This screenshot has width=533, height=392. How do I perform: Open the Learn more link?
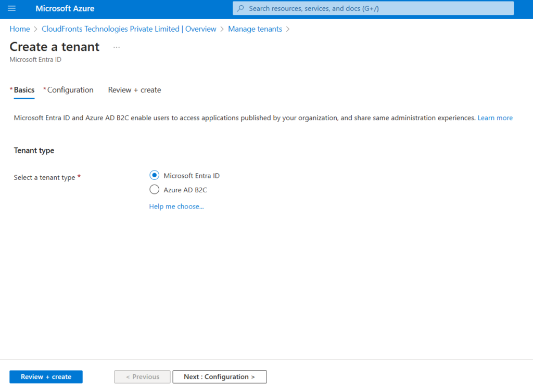(495, 118)
